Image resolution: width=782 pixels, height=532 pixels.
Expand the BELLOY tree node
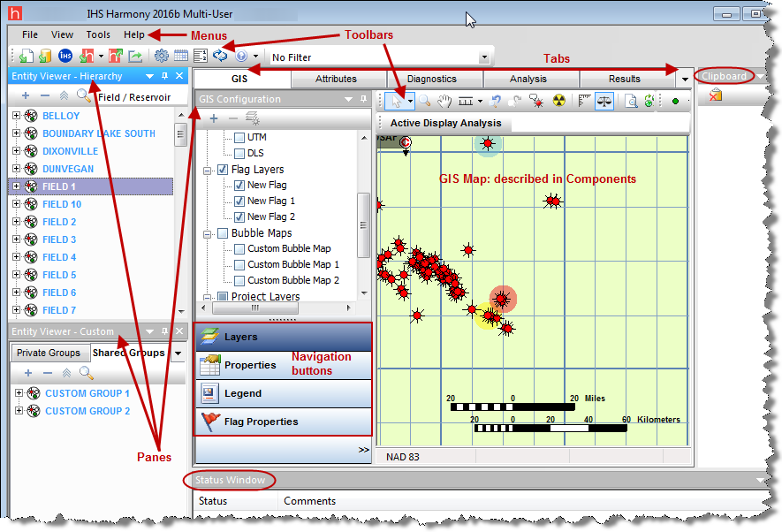16,116
